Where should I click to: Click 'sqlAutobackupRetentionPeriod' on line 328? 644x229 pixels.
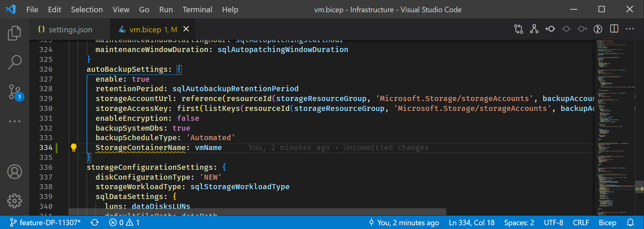235,89
